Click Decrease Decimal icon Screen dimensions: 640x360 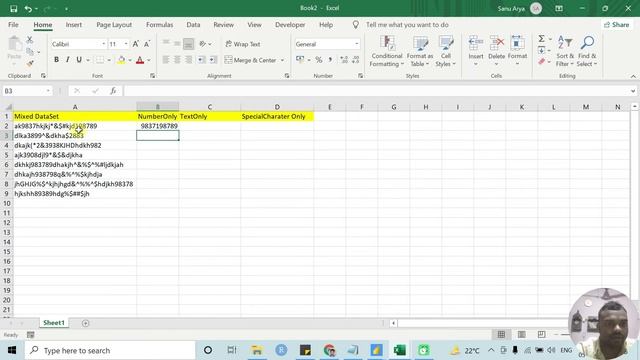pyautogui.click(x=356, y=60)
